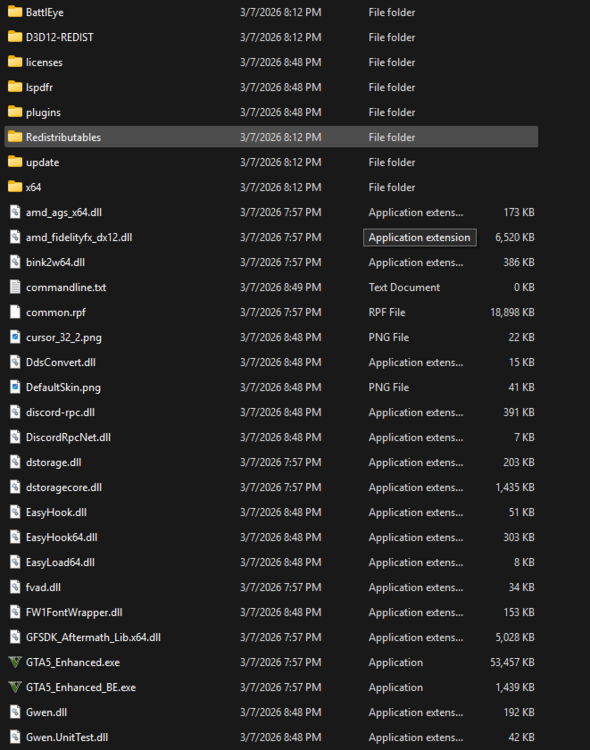Select the GTA5_Enhanced.exe application icon
The image size is (590, 750).
pyautogui.click(x=15, y=662)
